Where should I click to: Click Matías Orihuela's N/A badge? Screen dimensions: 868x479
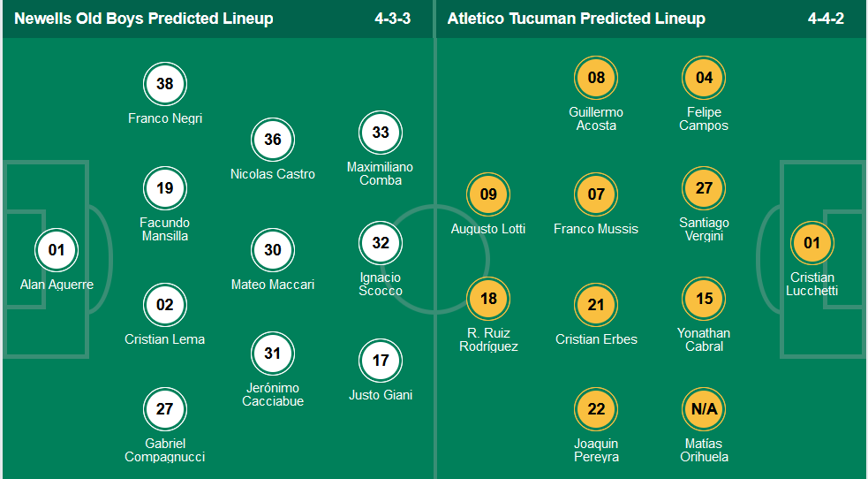tap(704, 409)
